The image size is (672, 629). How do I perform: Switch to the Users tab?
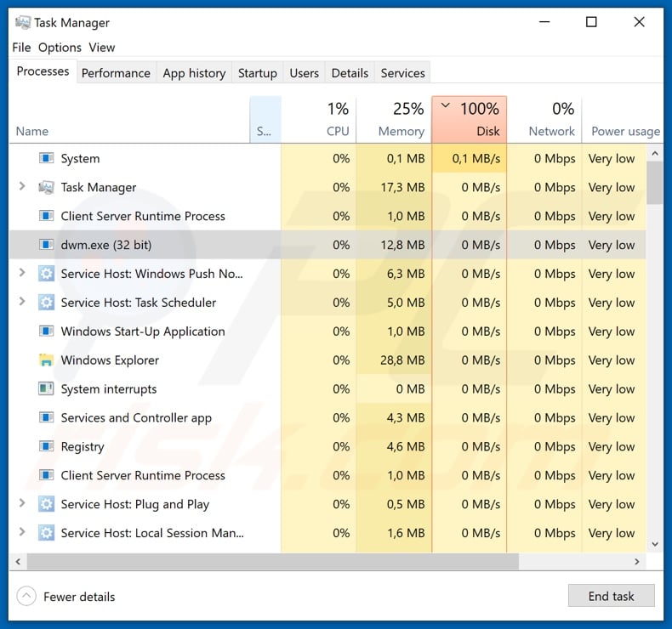(x=305, y=73)
